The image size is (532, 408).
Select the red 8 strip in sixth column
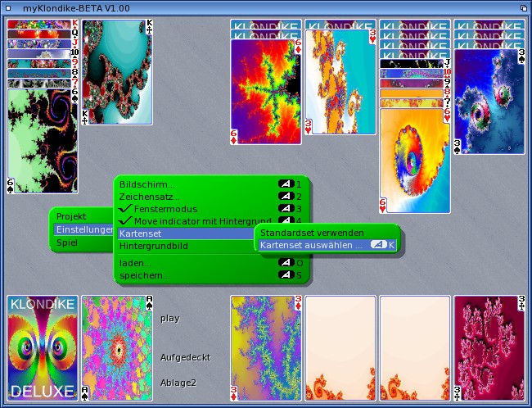[415, 93]
